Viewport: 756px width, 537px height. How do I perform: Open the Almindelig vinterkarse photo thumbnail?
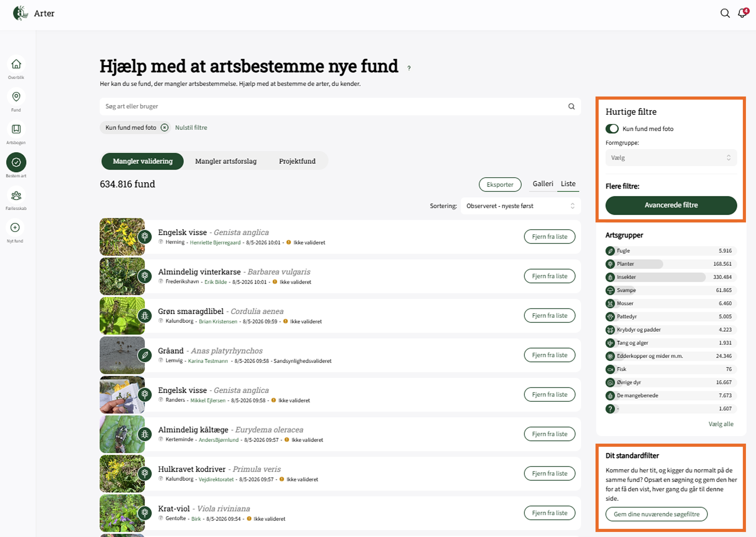tap(122, 276)
